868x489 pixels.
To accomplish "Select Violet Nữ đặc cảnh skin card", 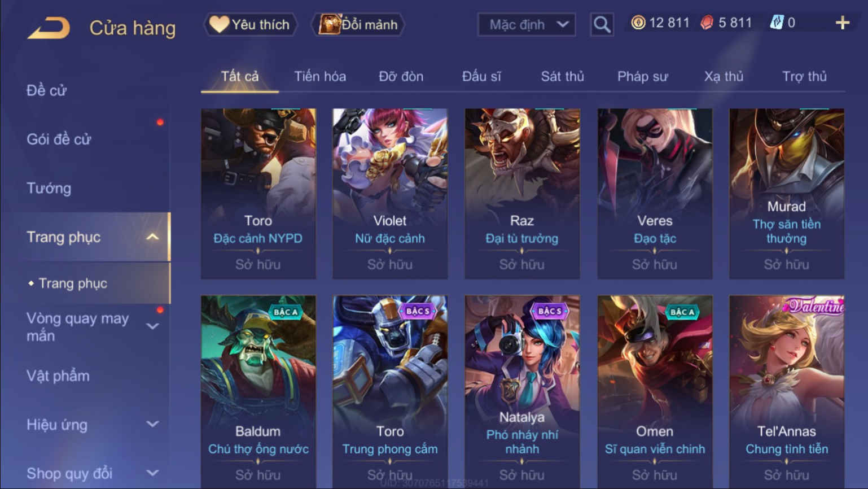I will pyautogui.click(x=390, y=194).
